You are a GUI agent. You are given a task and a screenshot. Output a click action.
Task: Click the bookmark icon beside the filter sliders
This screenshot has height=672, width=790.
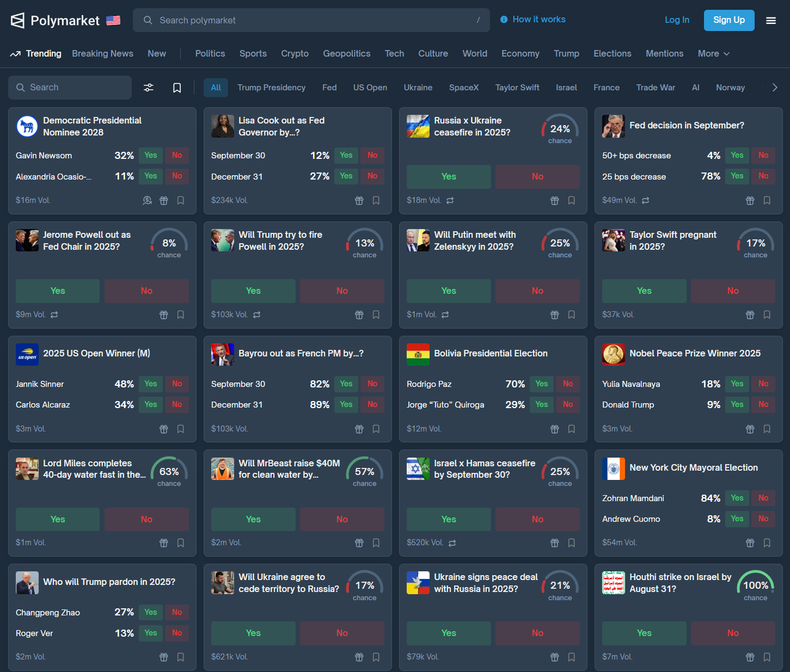click(x=177, y=88)
